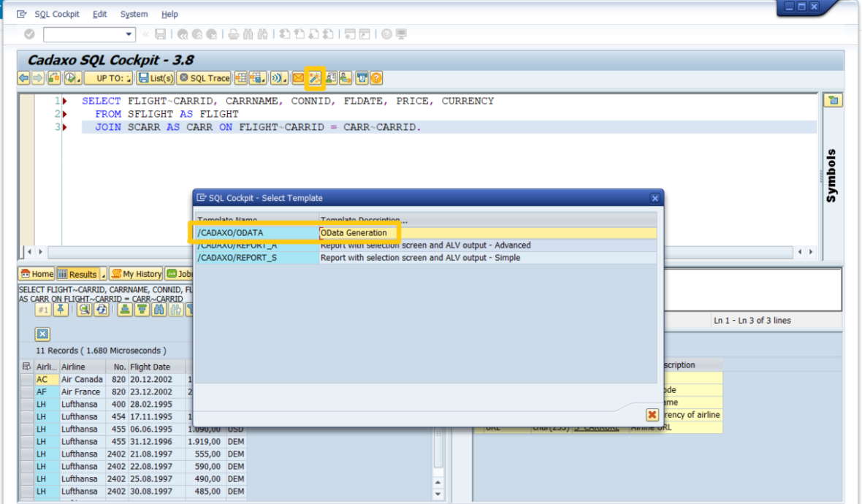Switch to the My History tab

(136, 274)
